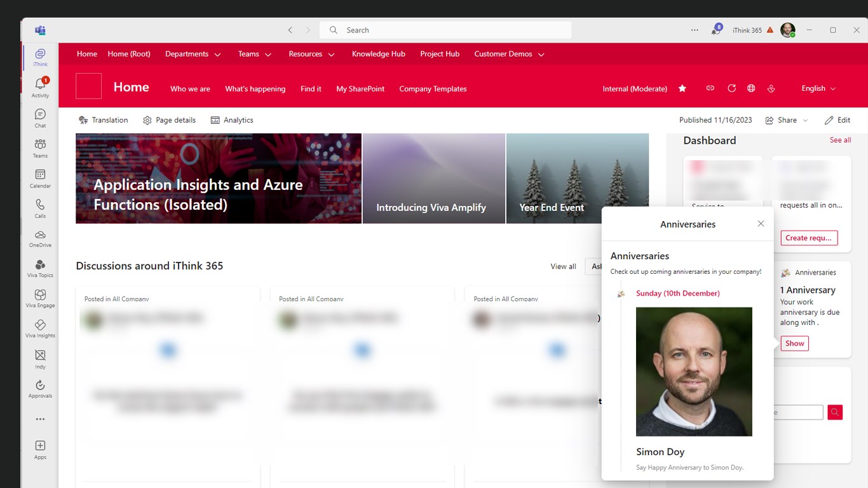
Task: Open the English language dropdown
Action: 818,88
